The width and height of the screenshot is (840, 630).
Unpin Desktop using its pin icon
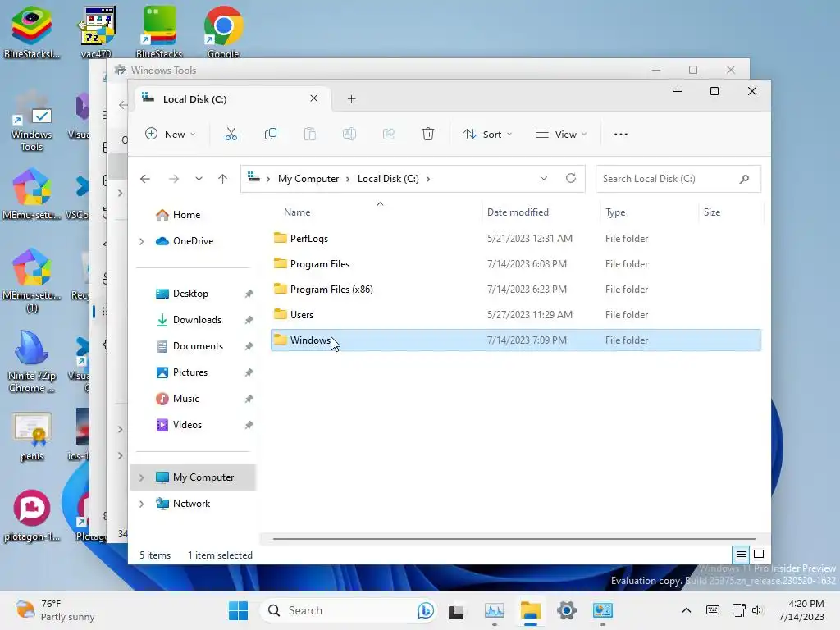click(x=249, y=294)
